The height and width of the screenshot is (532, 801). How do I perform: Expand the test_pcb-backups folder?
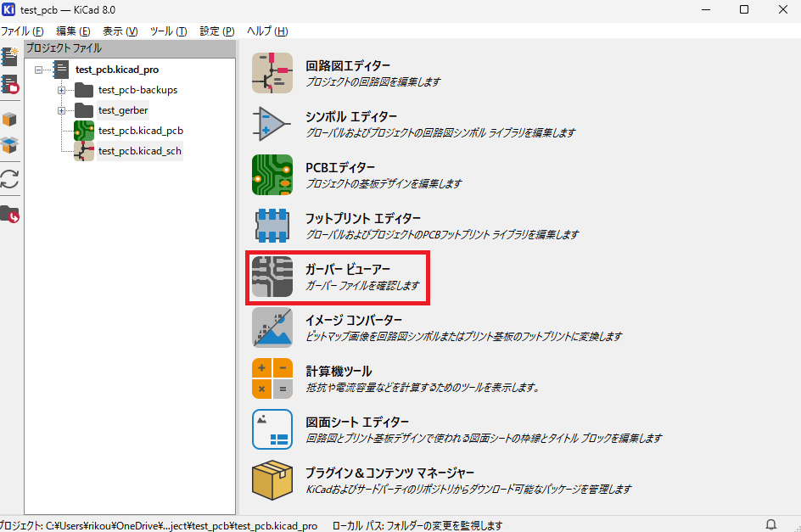tap(61, 91)
